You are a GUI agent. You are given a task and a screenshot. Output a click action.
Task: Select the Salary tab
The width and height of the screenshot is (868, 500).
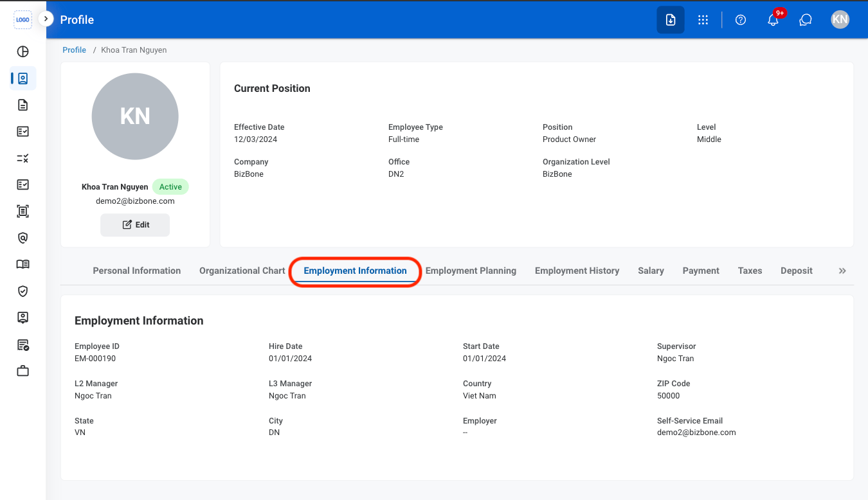(x=651, y=271)
